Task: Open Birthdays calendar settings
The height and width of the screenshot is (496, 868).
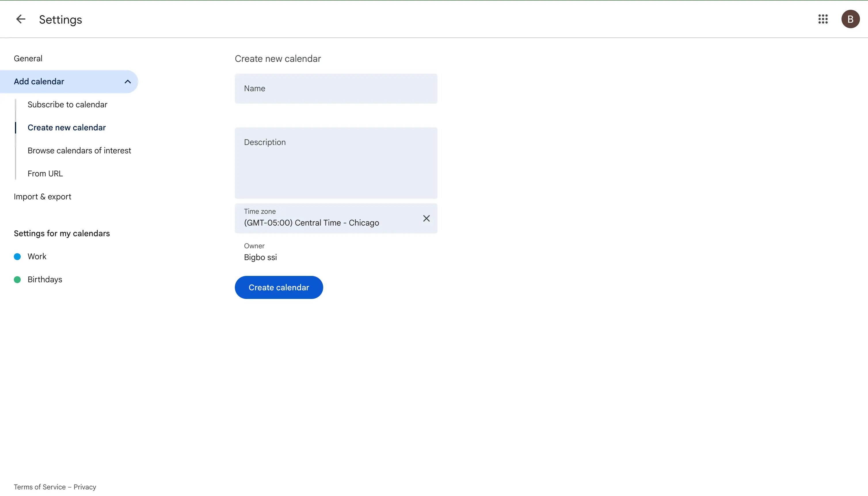Action: point(45,280)
